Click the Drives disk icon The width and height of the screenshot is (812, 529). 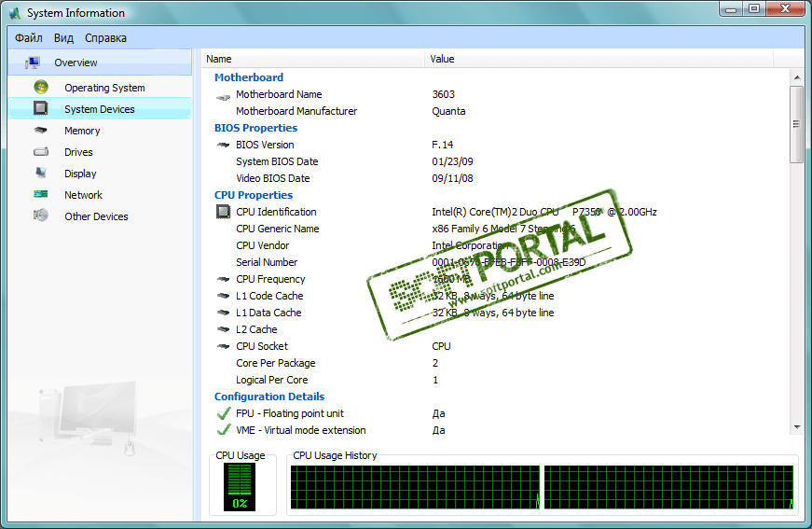pyautogui.click(x=41, y=152)
